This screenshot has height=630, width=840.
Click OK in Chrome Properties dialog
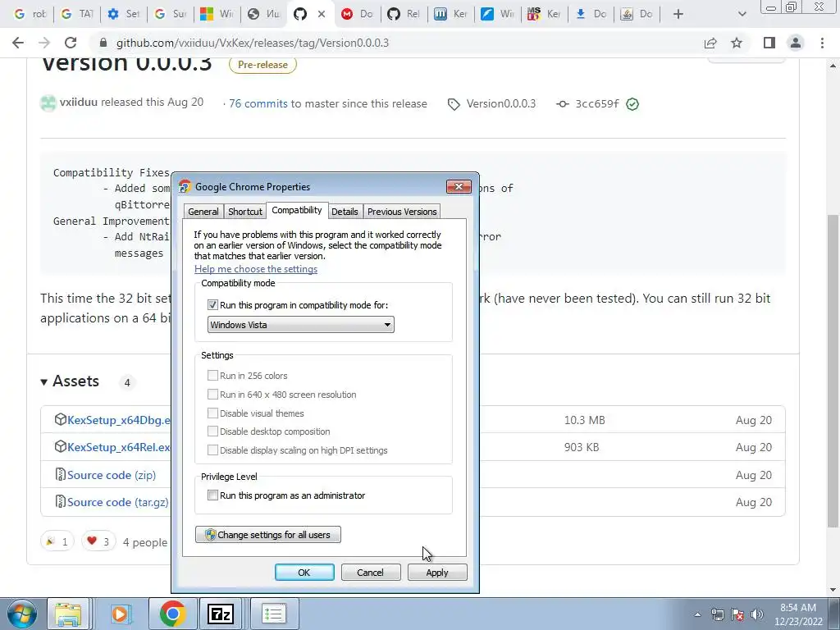point(304,572)
